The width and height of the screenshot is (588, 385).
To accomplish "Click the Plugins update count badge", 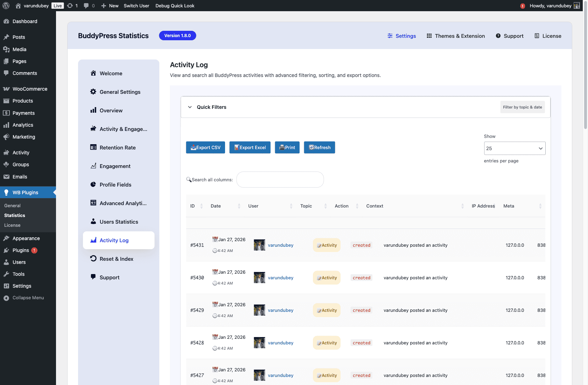I will click(34, 250).
